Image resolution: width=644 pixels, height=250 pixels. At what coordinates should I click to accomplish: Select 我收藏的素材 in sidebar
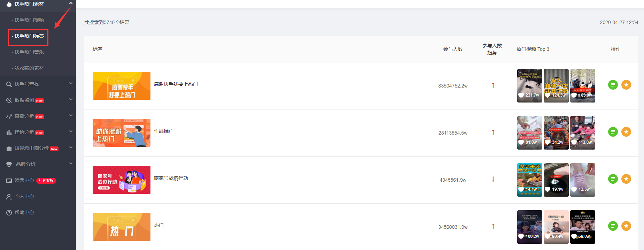29,68
